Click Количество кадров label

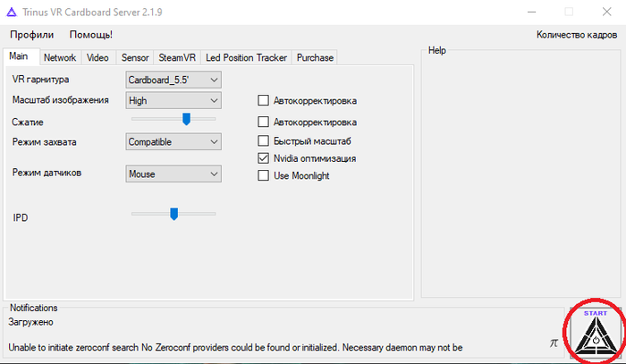coord(576,35)
